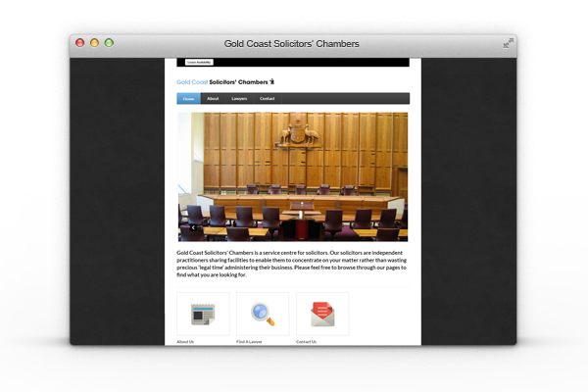Click the magnifying glass Find A Lawyer icon
588x392 pixels.
(263, 314)
